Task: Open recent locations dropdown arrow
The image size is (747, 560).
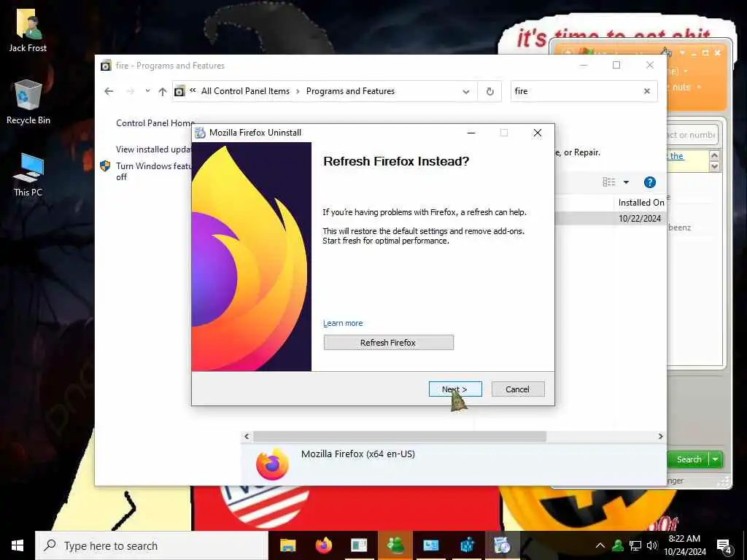Action: (147, 90)
